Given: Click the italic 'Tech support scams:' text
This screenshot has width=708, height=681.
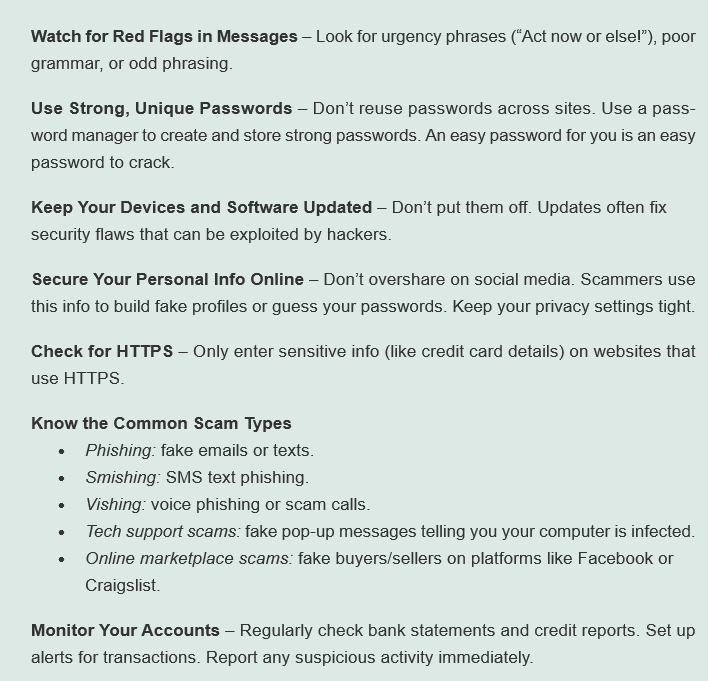Looking at the screenshot, I should point(162,531).
